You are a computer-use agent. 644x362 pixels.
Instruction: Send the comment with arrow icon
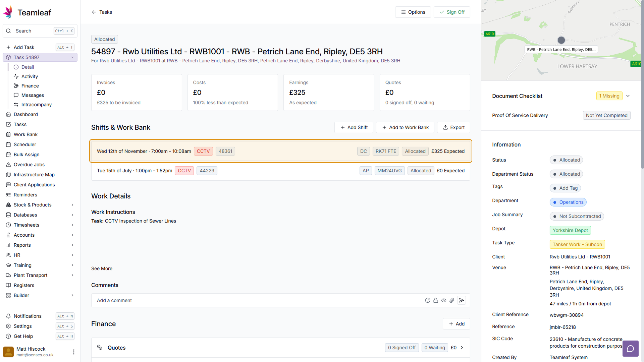(462, 300)
